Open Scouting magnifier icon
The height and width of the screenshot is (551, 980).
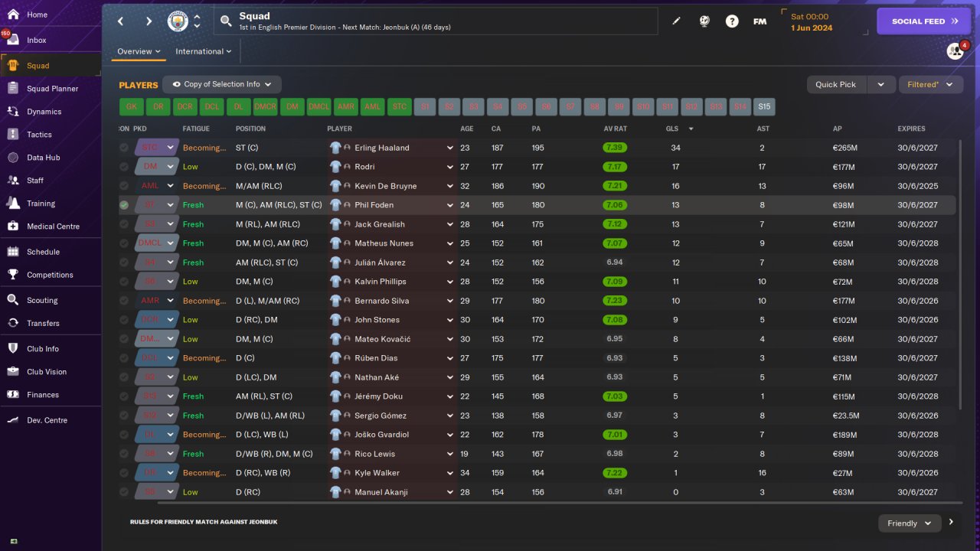(x=13, y=300)
